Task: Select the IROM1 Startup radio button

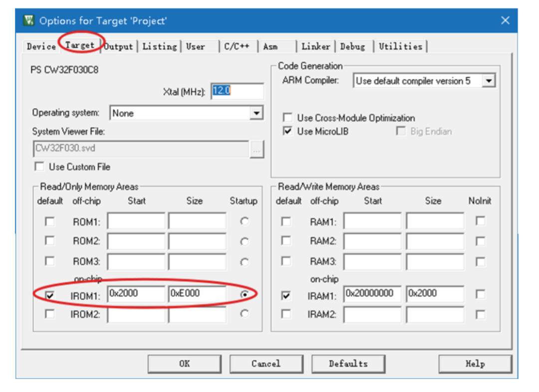Action: point(245,294)
